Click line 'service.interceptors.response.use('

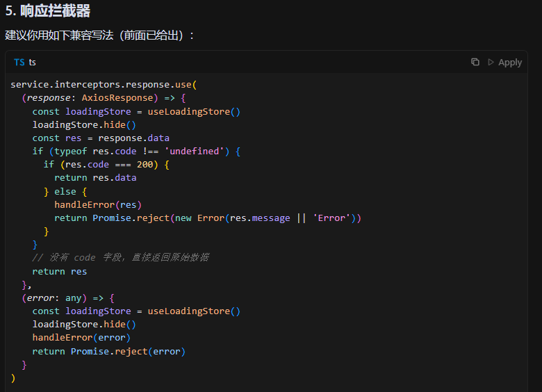pyautogui.click(x=104, y=85)
